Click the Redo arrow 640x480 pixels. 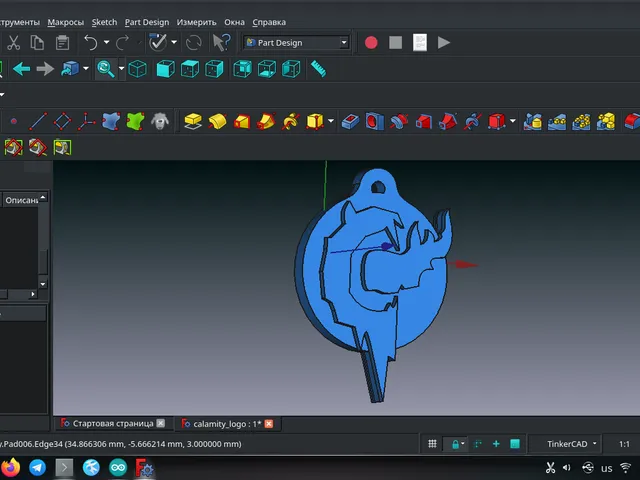122,42
